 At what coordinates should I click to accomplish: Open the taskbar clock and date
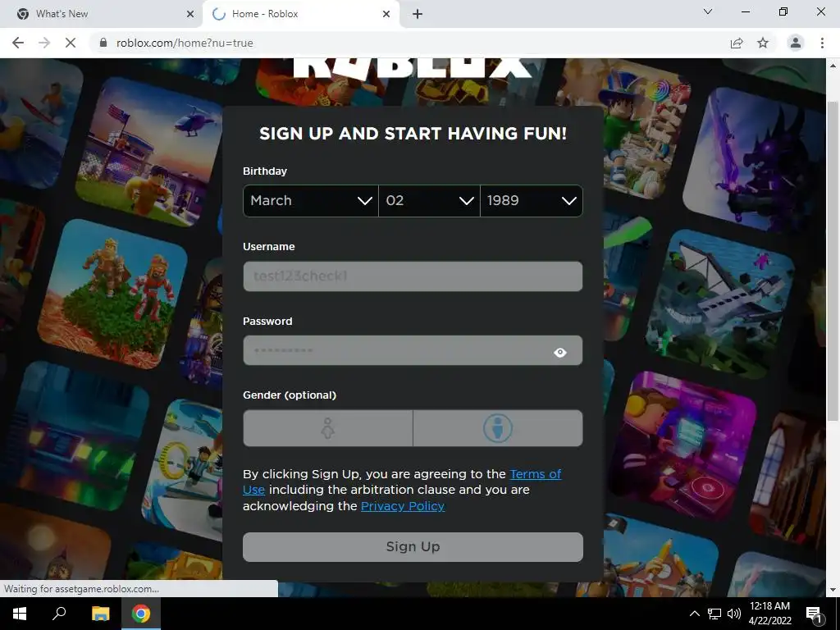point(769,614)
